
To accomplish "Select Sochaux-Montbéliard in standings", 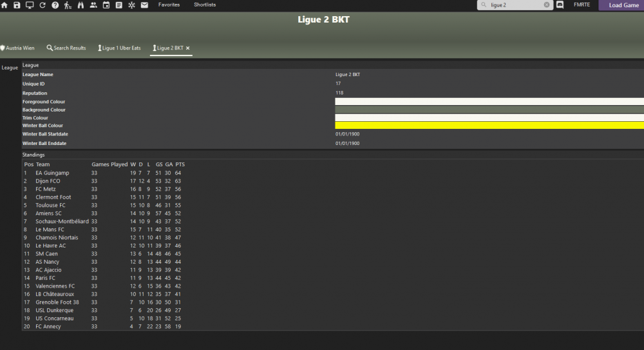I will click(62, 221).
